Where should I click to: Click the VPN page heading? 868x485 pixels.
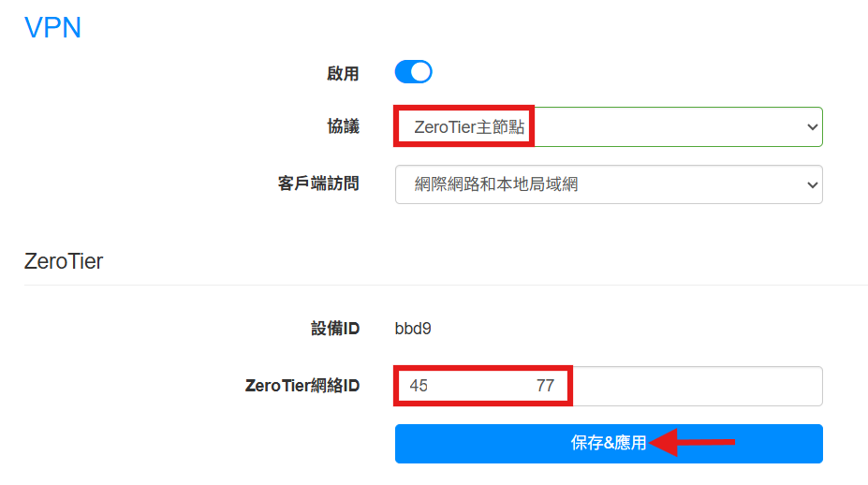point(52,28)
